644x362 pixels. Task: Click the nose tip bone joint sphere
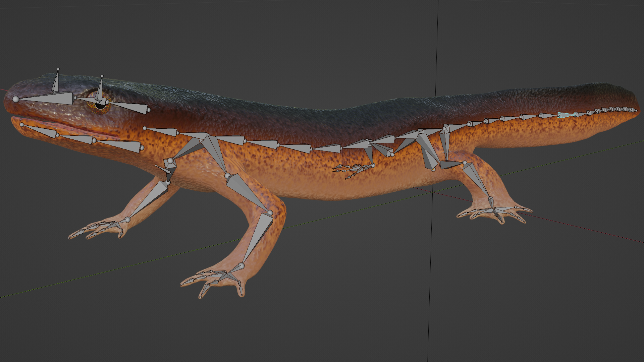click(x=16, y=99)
